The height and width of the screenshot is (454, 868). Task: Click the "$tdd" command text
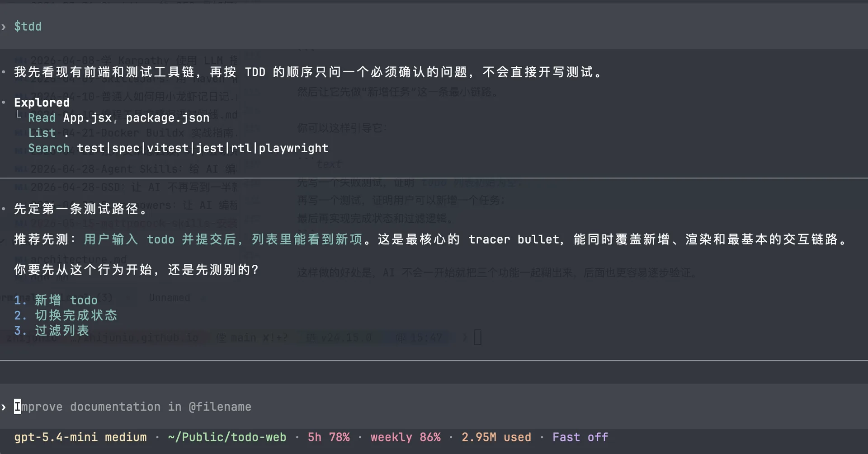(x=28, y=27)
